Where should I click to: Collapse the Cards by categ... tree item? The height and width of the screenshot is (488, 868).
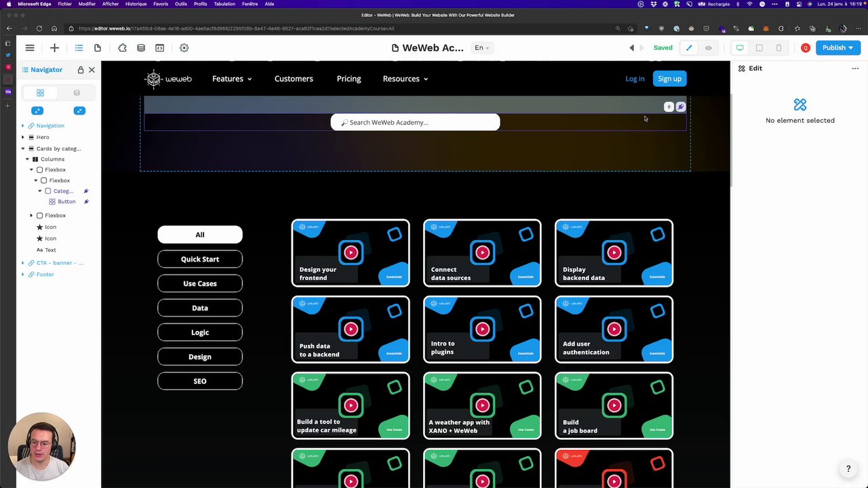click(x=22, y=148)
